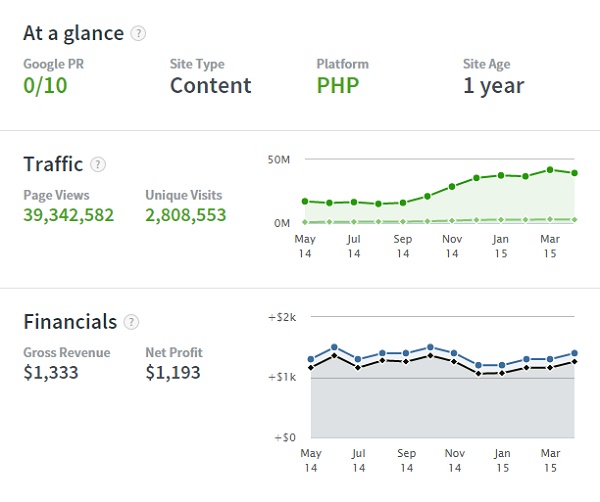
Task: Click the Nov 14 page views data point
Action: tap(452, 186)
